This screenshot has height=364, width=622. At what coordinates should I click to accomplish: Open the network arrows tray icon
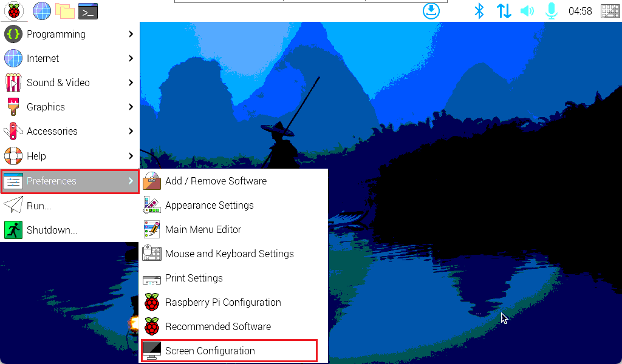point(504,10)
